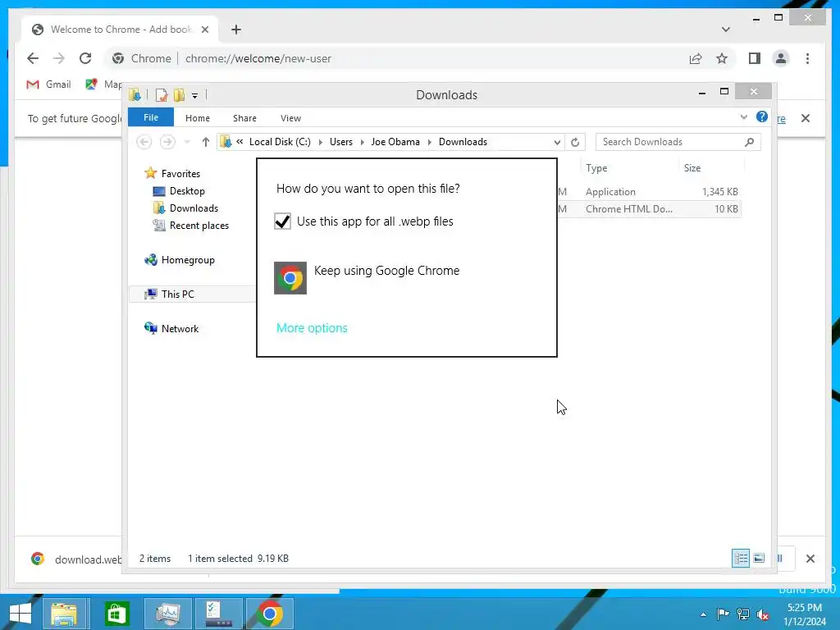
Task: Open the download.webp item in Chrome bar
Action: (75, 559)
